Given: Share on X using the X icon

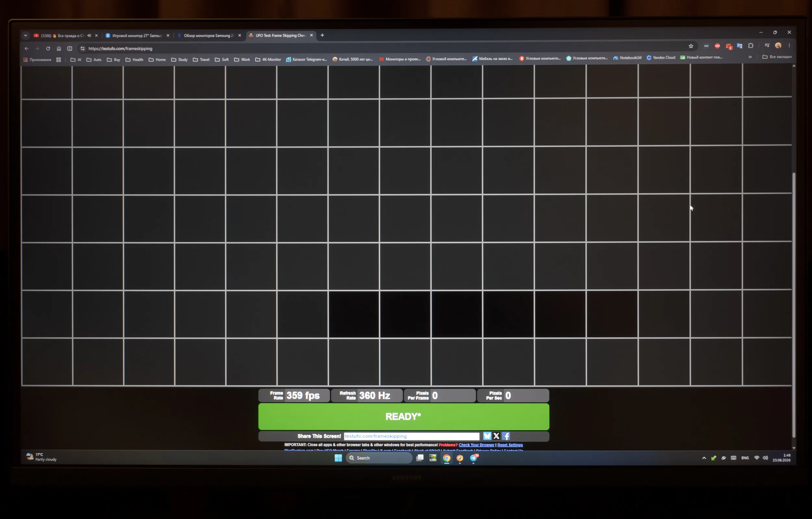Looking at the screenshot, I should pyautogui.click(x=496, y=436).
